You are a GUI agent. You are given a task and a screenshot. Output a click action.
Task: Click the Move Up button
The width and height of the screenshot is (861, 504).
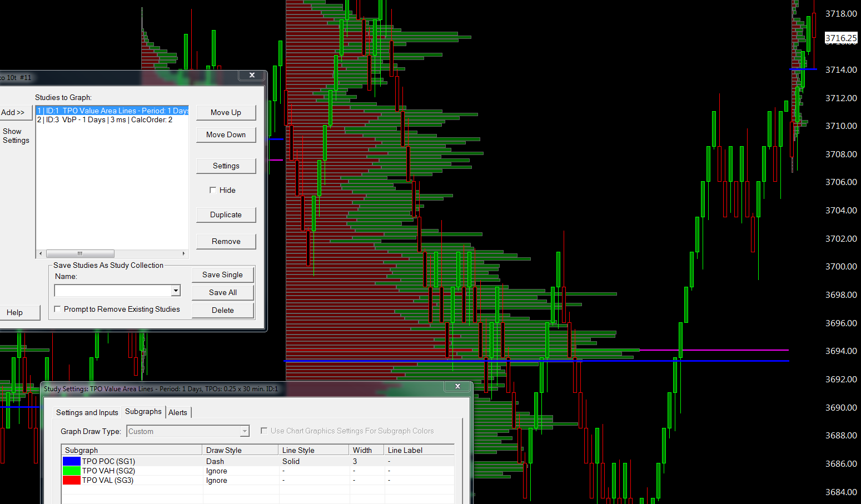tap(226, 112)
